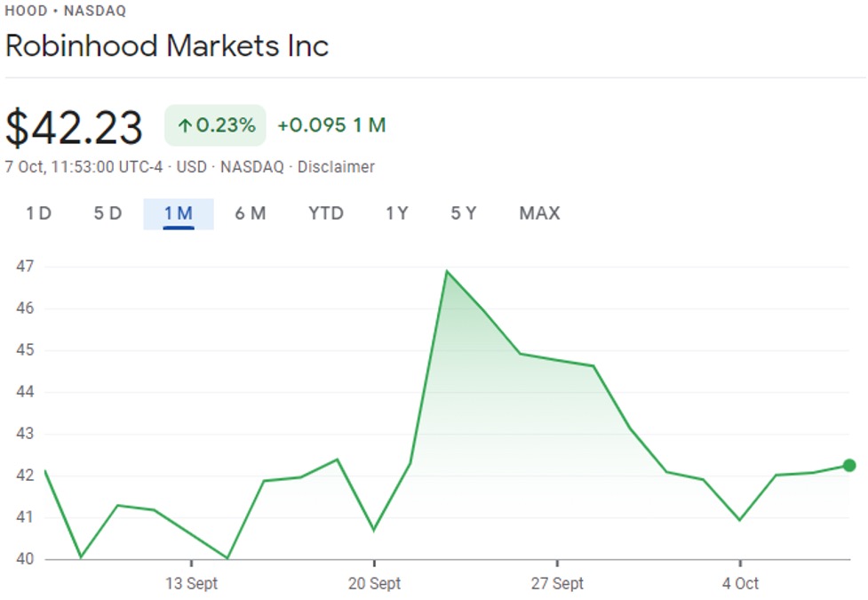Viewport: 868px width, 600px height.
Task: Switch to the 5D range tab
Action: pos(108,213)
